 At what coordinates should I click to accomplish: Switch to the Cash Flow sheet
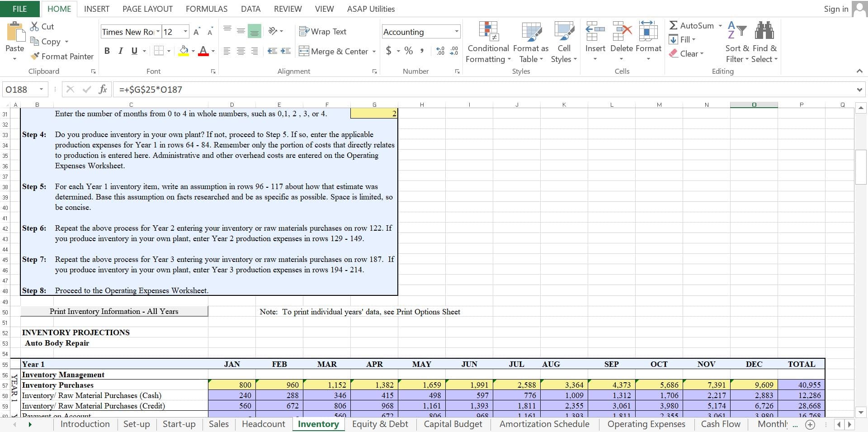(x=721, y=424)
